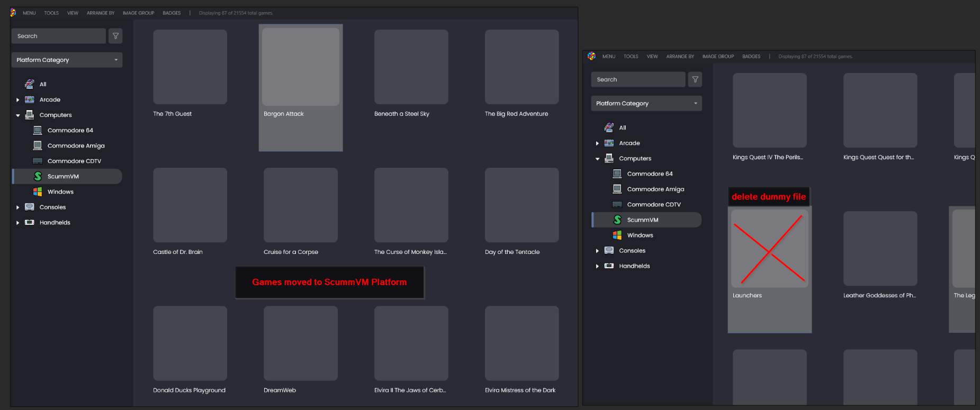Image resolution: width=980 pixels, height=410 pixels.
Task: Expand the Handhelds node in left window
Action: [x=17, y=223]
